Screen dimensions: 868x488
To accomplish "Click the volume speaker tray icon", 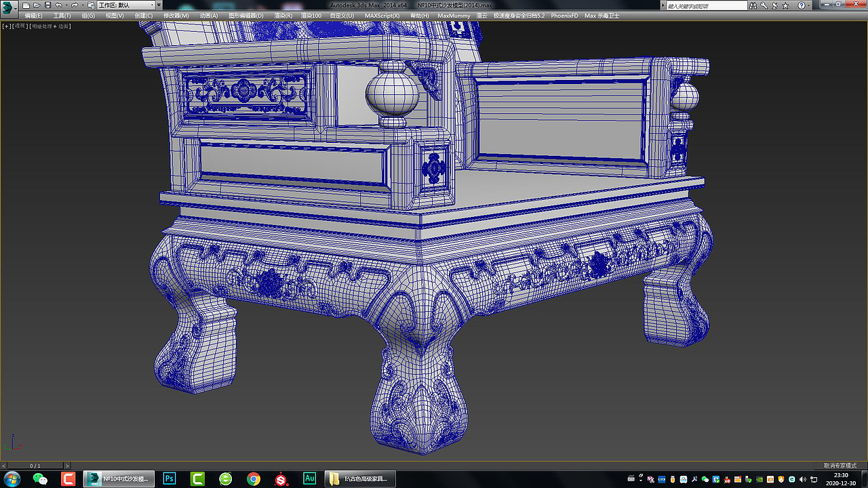I will (803, 480).
